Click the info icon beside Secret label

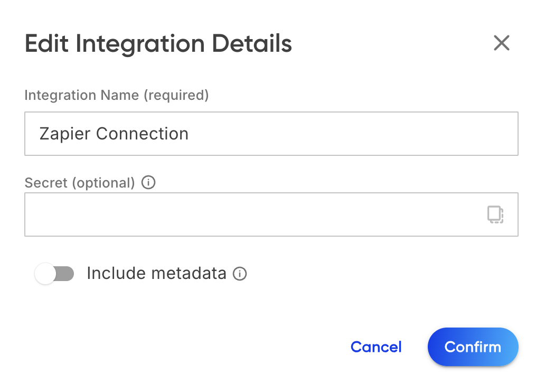(148, 182)
